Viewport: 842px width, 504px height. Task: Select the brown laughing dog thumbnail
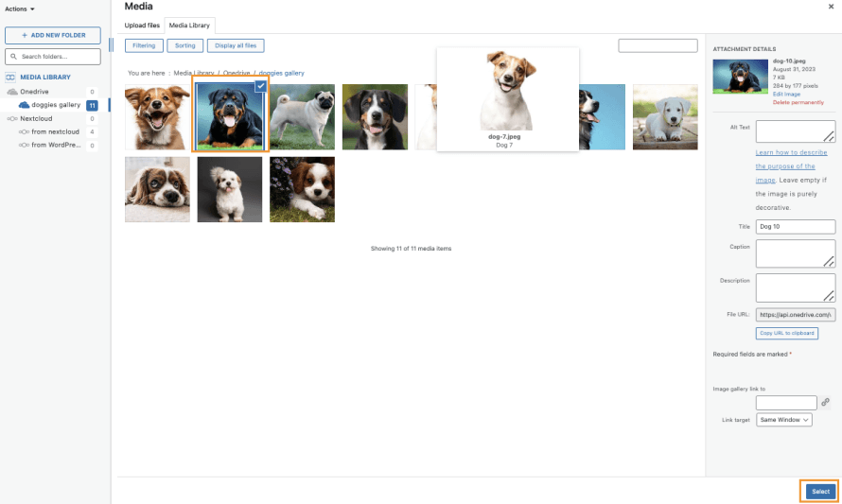point(157,117)
